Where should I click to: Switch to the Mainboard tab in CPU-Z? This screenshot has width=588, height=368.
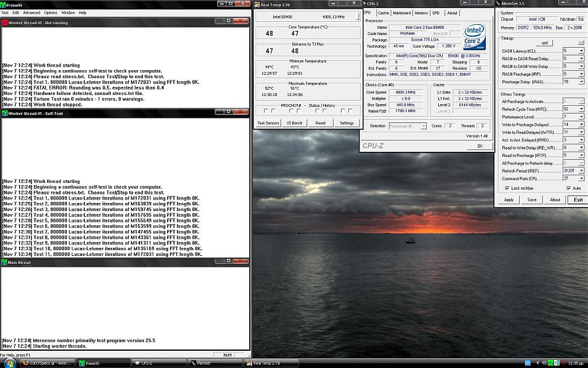pyautogui.click(x=401, y=13)
